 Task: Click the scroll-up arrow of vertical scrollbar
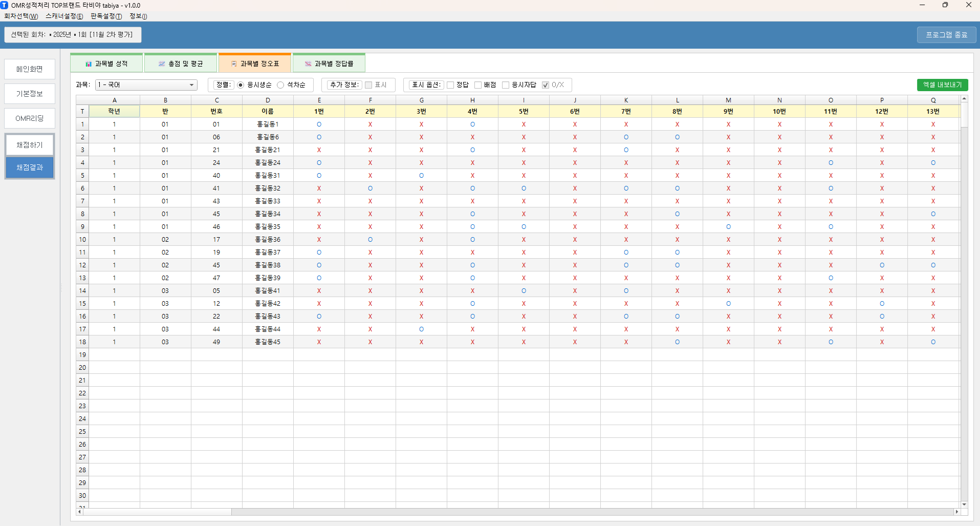point(964,98)
